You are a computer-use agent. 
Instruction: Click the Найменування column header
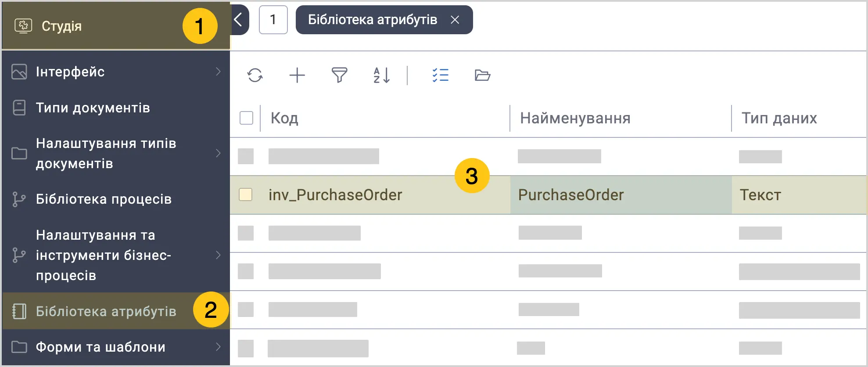(x=575, y=118)
